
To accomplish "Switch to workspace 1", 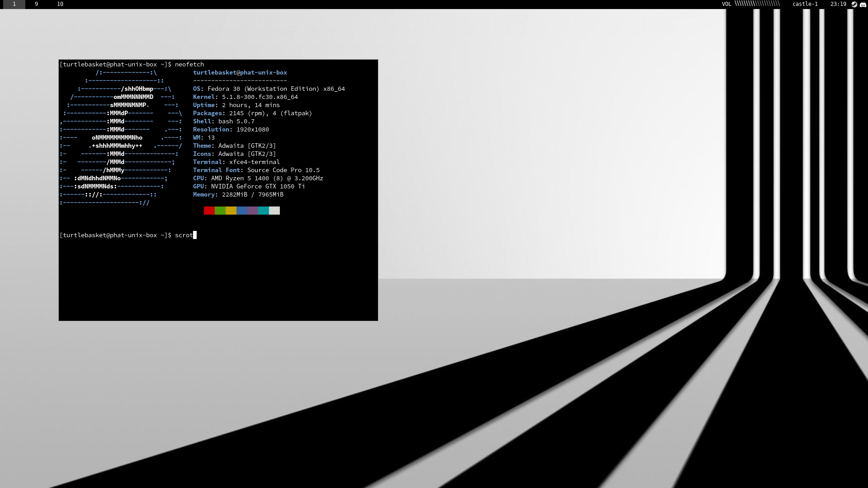I will coord(14,4).
